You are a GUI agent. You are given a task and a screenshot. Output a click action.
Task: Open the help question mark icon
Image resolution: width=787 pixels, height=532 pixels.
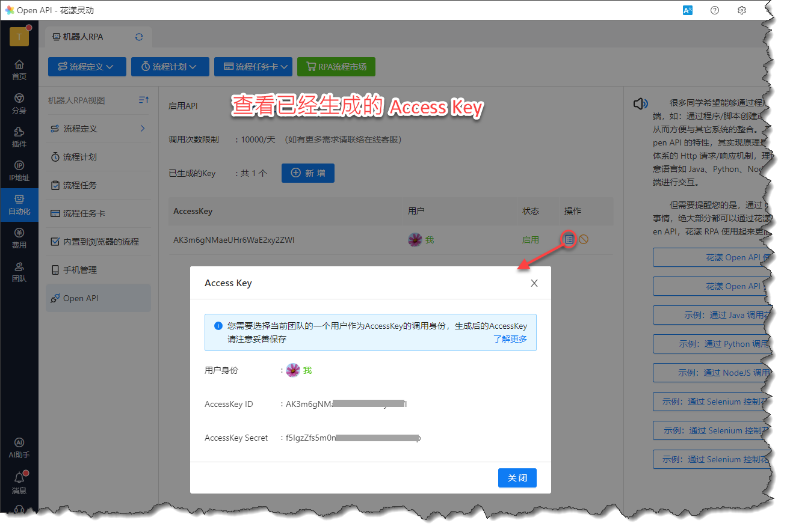pyautogui.click(x=715, y=10)
